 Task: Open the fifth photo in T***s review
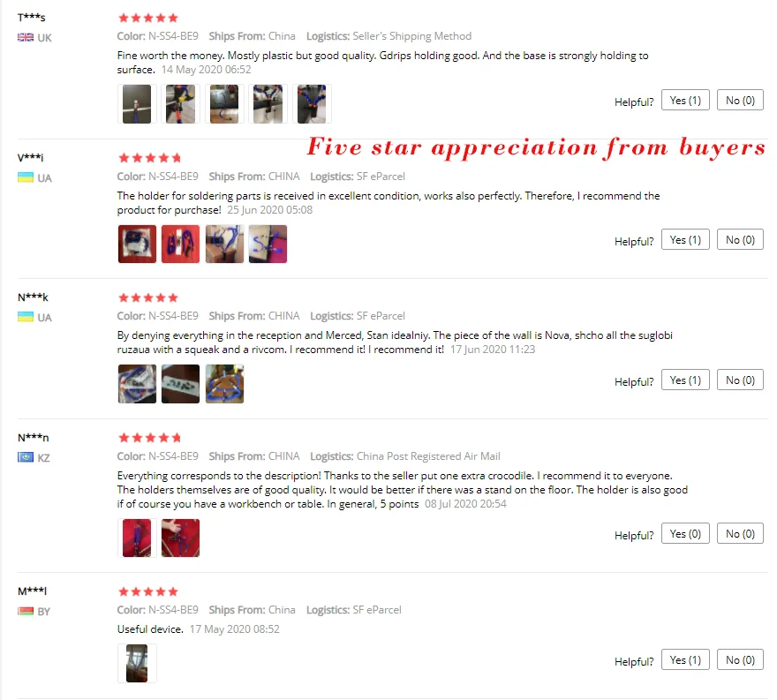[x=312, y=104]
